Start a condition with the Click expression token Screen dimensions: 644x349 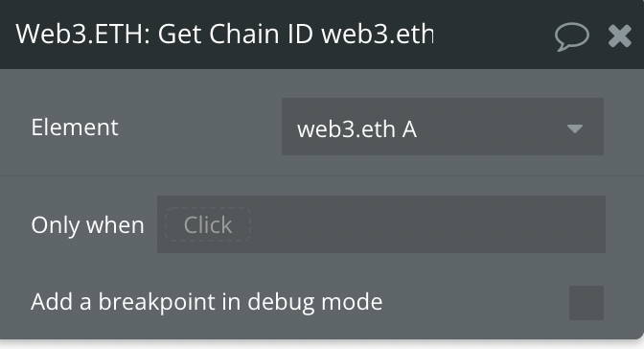point(208,224)
